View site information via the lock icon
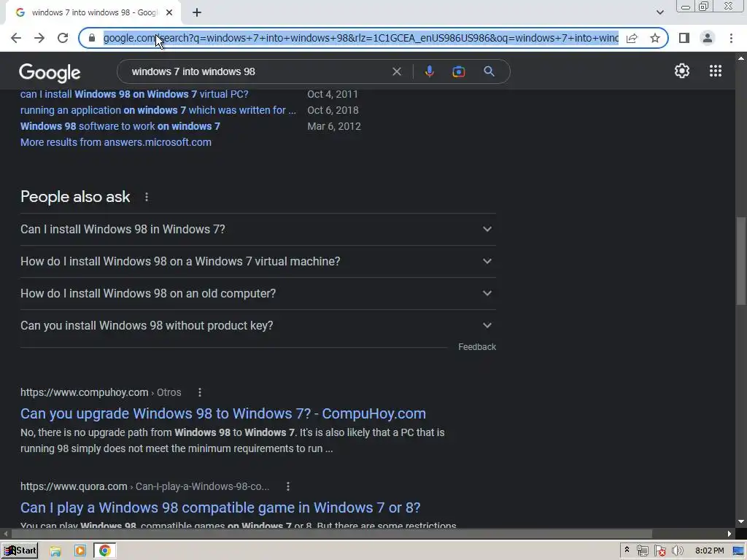The image size is (747, 560). [x=92, y=38]
